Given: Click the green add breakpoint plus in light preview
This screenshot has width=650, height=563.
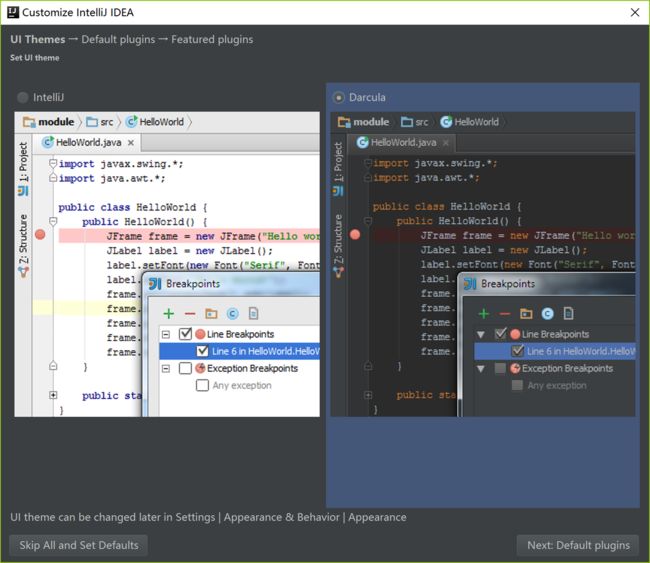Looking at the screenshot, I should point(169,313).
